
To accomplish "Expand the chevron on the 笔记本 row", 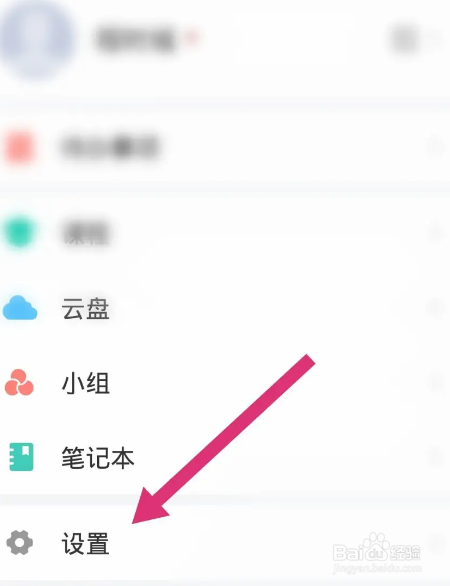I will tap(436, 457).
